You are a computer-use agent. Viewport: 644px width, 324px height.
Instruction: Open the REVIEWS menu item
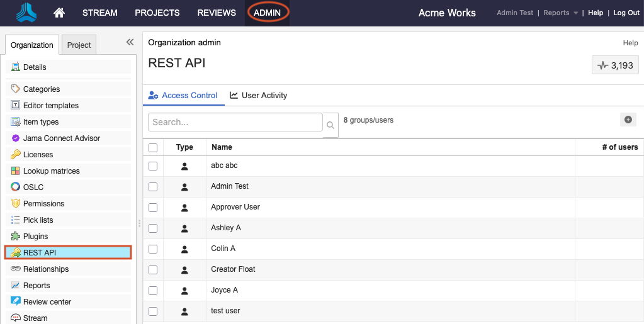217,13
